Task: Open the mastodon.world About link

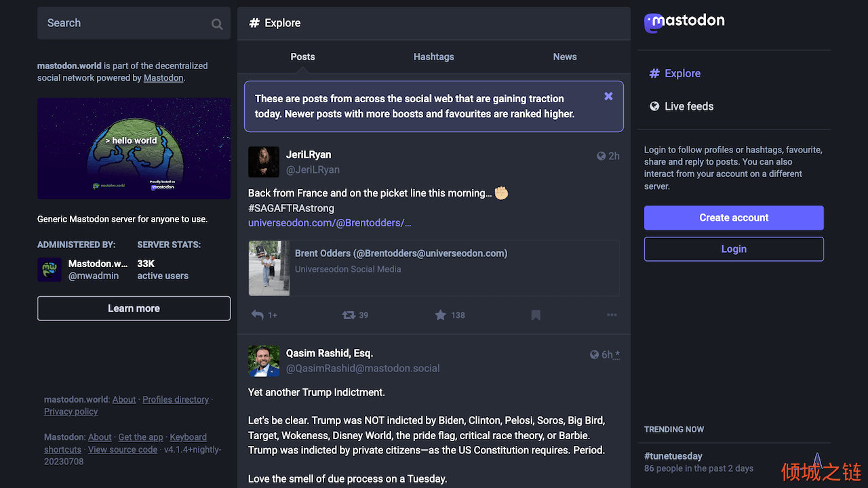Action: [124, 399]
